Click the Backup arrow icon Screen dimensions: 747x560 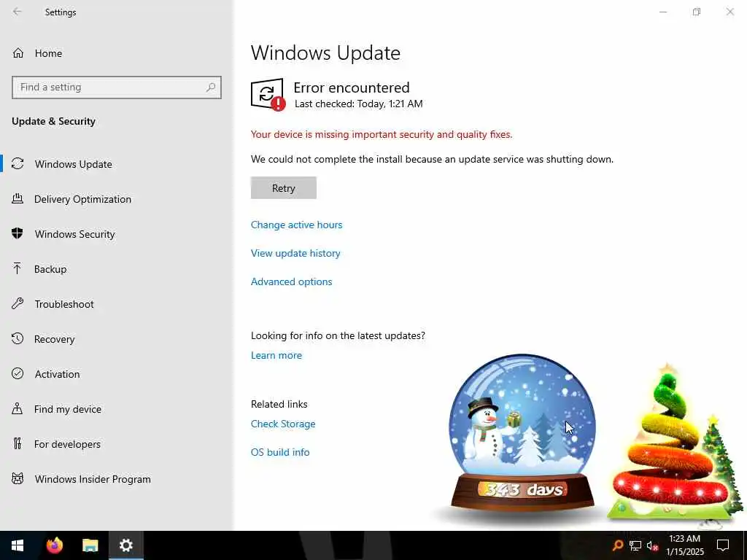(x=18, y=268)
